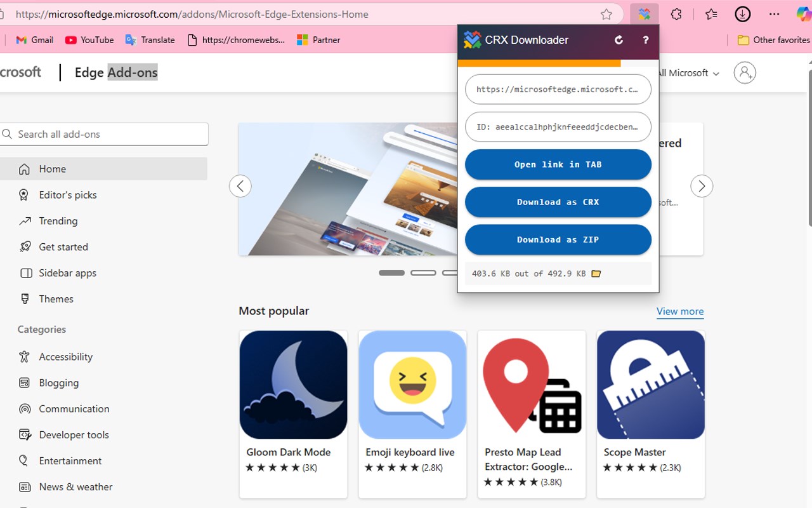Click the Emoji keyboard live title
The height and width of the screenshot is (508, 812).
point(410,452)
